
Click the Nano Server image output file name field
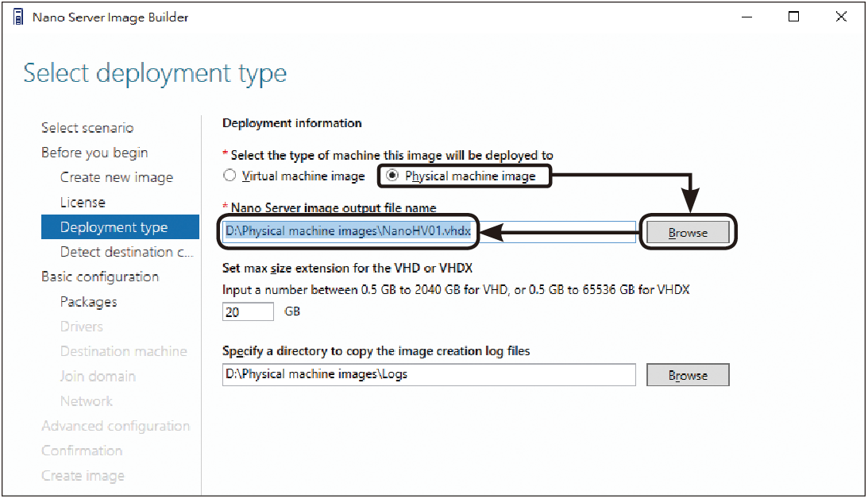429,231
